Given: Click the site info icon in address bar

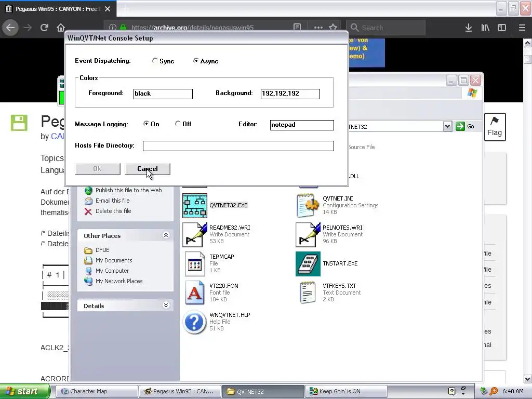Looking at the screenshot, I should [x=113, y=28].
